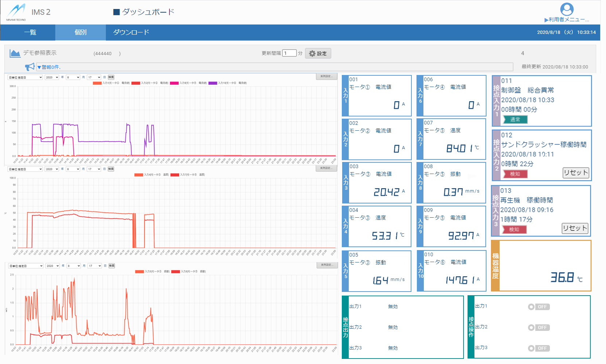This screenshot has height=364, width=606.
Task: Open the ダウンロード tab
Action: 131,32
